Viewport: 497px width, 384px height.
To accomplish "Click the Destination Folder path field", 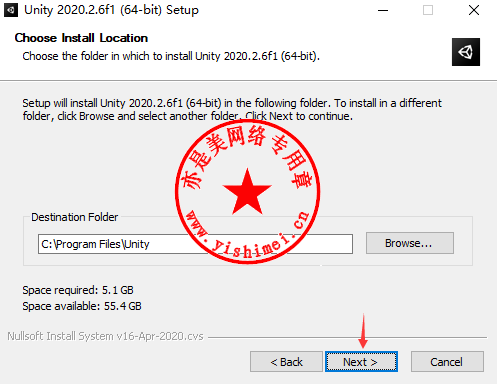I will click(x=195, y=244).
